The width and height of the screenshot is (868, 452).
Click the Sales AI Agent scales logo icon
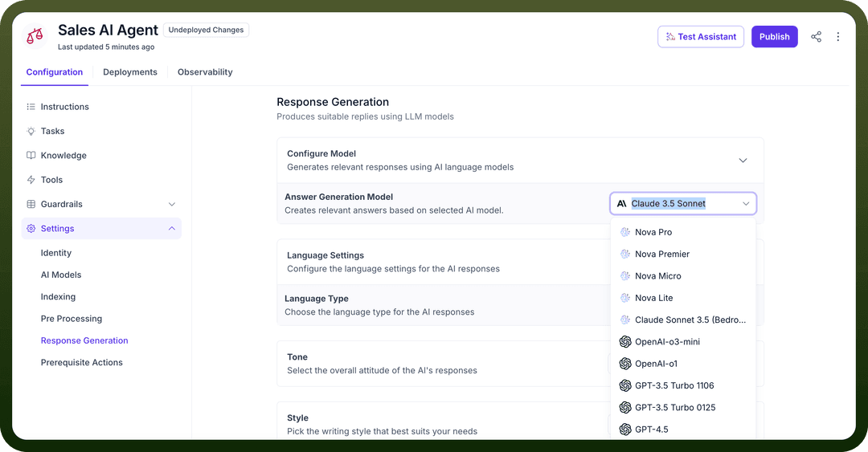click(x=35, y=36)
